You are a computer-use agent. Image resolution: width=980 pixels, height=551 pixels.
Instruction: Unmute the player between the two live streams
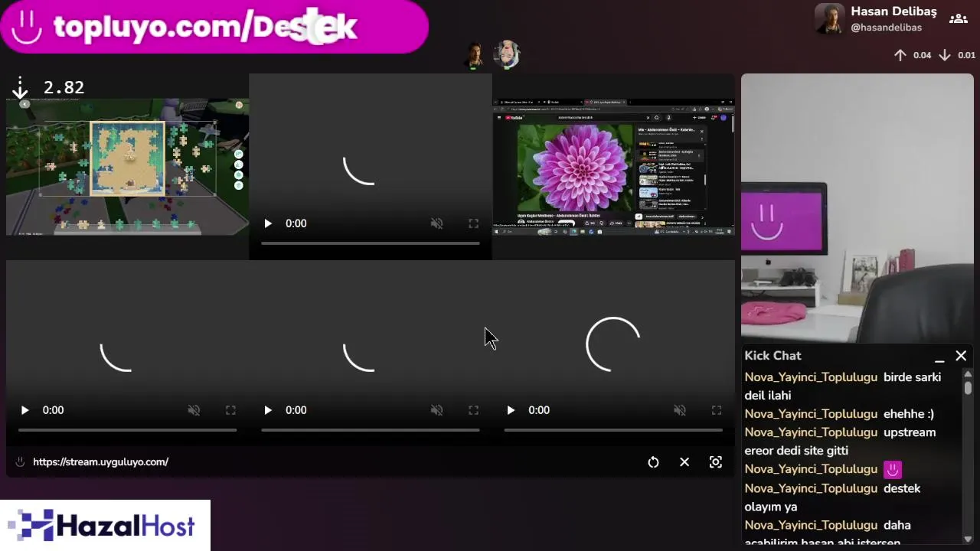pos(436,223)
